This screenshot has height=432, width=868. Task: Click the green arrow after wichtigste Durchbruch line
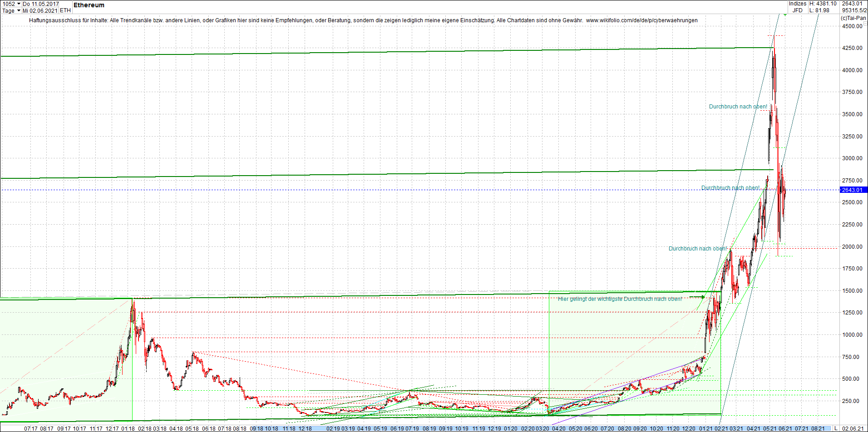[697, 297]
